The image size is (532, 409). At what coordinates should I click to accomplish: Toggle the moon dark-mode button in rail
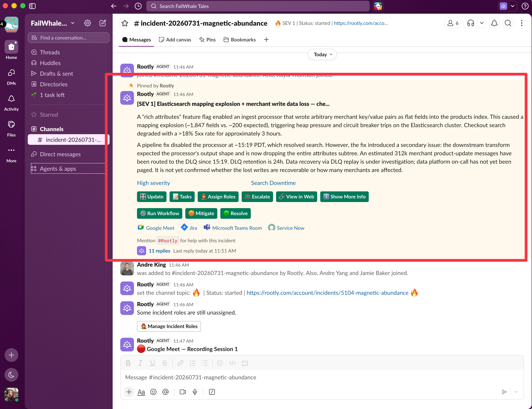tap(11, 375)
